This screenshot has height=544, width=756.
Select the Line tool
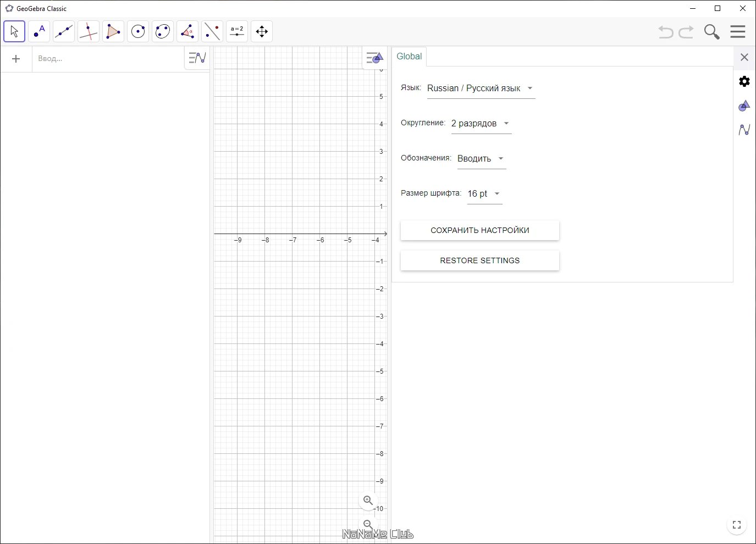[x=64, y=31]
